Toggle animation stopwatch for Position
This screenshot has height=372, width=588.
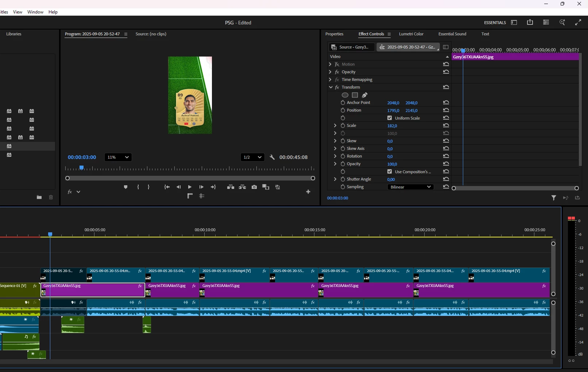point(343,110)
